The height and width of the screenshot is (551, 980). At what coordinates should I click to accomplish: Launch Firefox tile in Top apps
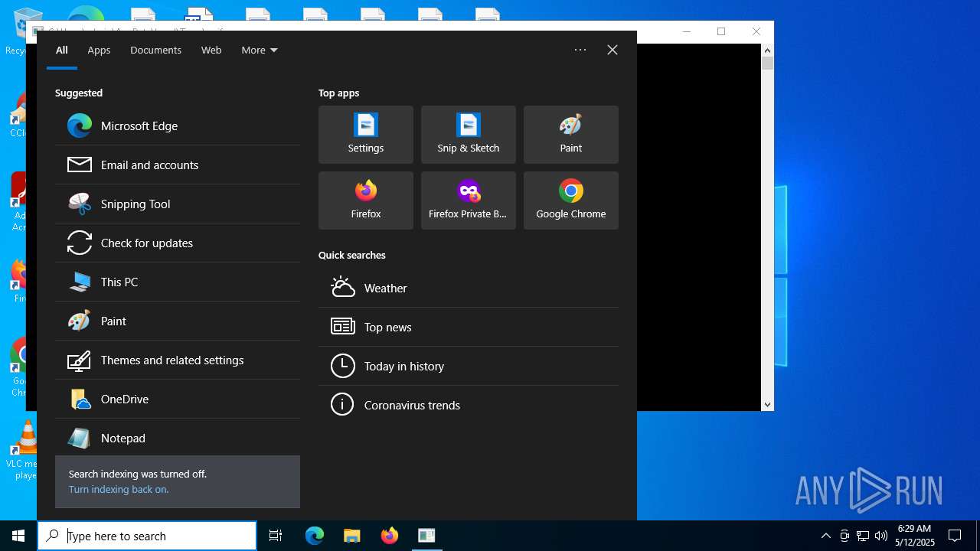click(x=366, y=201)
